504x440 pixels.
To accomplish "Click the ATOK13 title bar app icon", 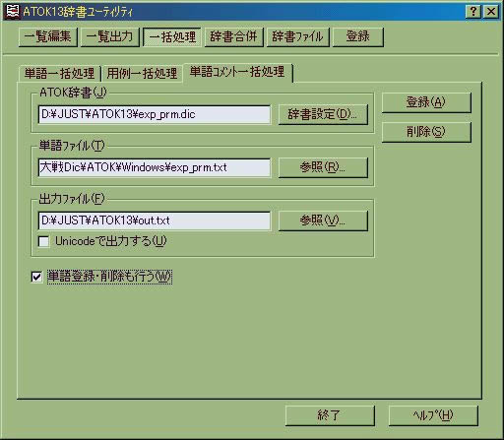I will (x=13, y=12).
